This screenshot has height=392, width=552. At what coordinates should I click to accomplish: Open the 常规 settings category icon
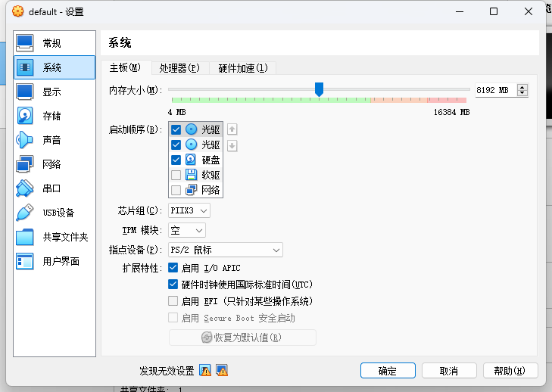(x=25, y=43)
